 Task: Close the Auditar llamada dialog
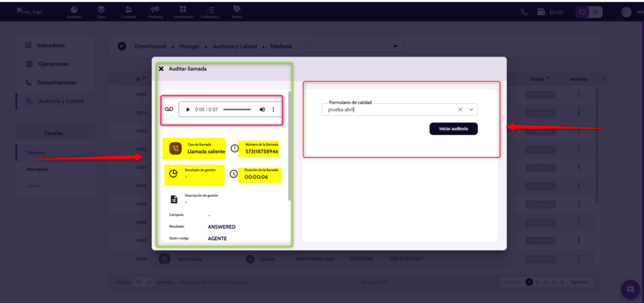(x=161, y=69)
